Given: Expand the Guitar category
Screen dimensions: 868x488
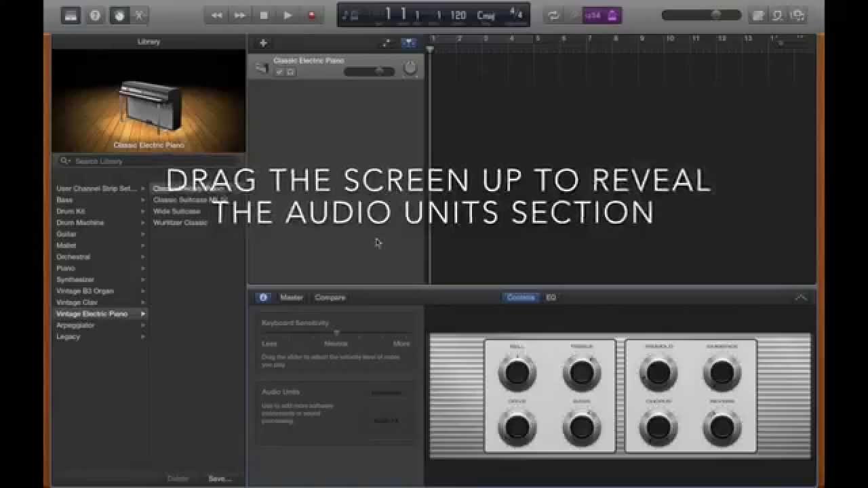Looking at the screenshot, I should coord(100,234).
